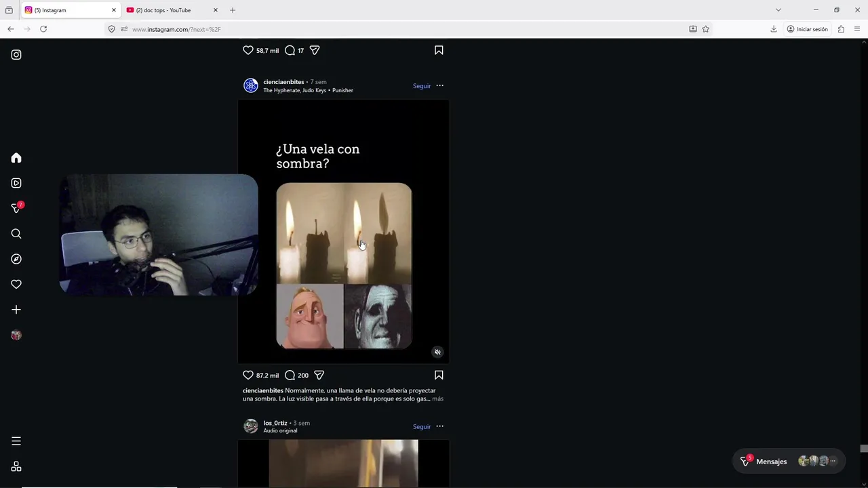Like the post with 58,7 mil likes
This screenshot has width=868, height=488.
point(248,50)
